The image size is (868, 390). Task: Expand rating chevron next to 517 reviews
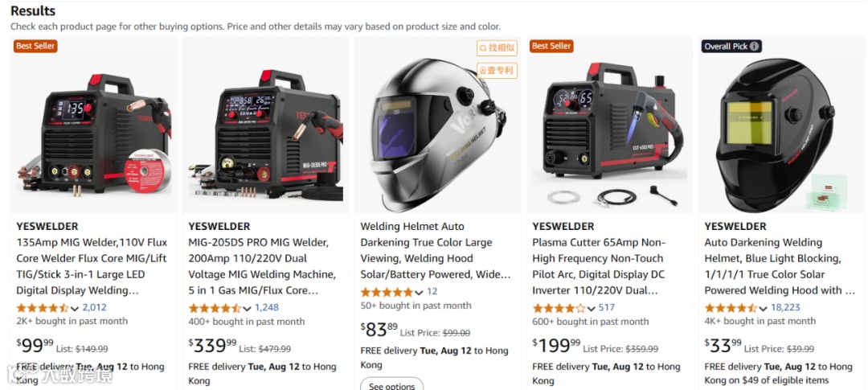(x=592, y=309)
